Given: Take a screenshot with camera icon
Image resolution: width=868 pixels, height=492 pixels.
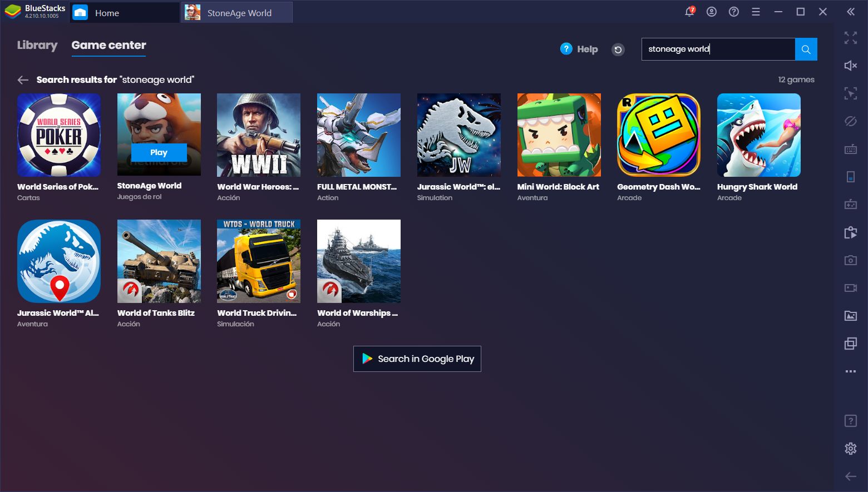Looking at the screenshot, I should [x=851, y=260].
